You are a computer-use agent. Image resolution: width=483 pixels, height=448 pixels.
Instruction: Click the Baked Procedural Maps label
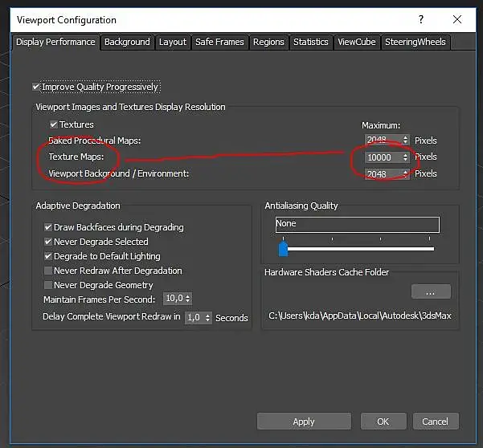pos(95,141)
